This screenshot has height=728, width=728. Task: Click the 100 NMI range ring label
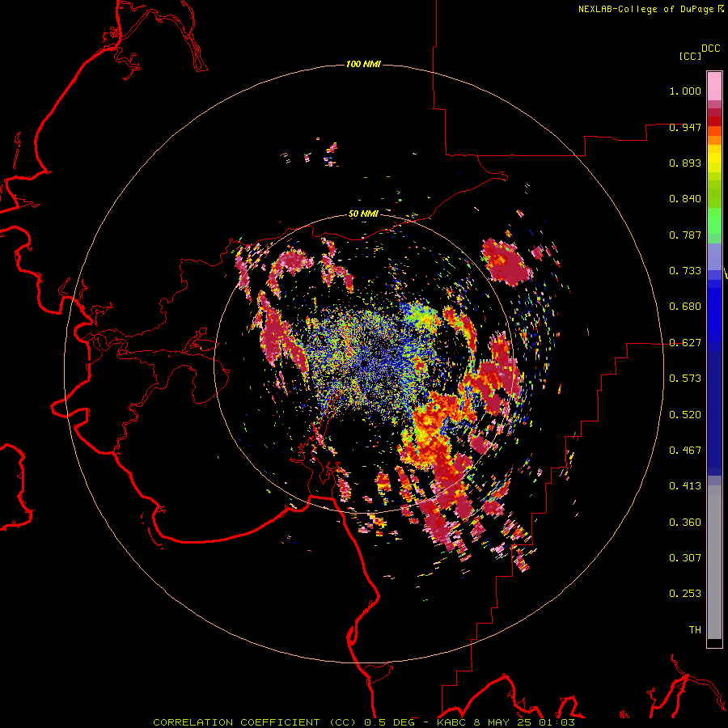pyautogui.click(x=363, y=64)
